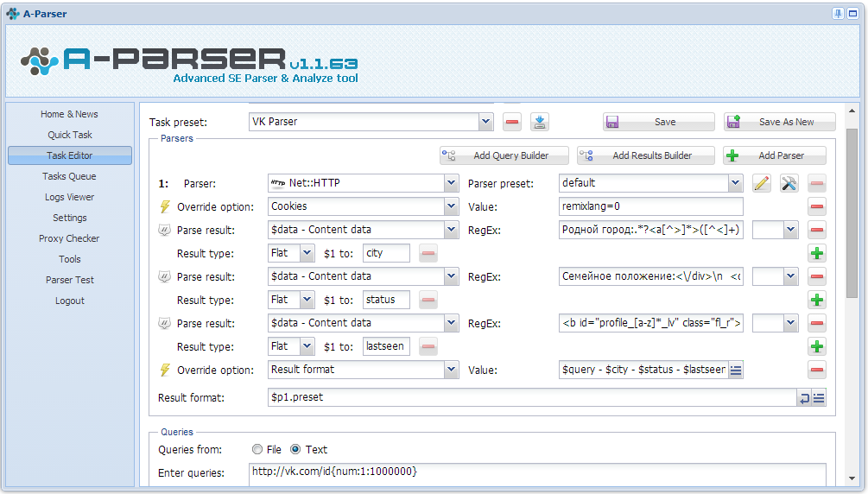The height and width of the screenshot is (494, 868).
Task: Edit the parser preset with the pencil icon
Action: coord(762,183)
